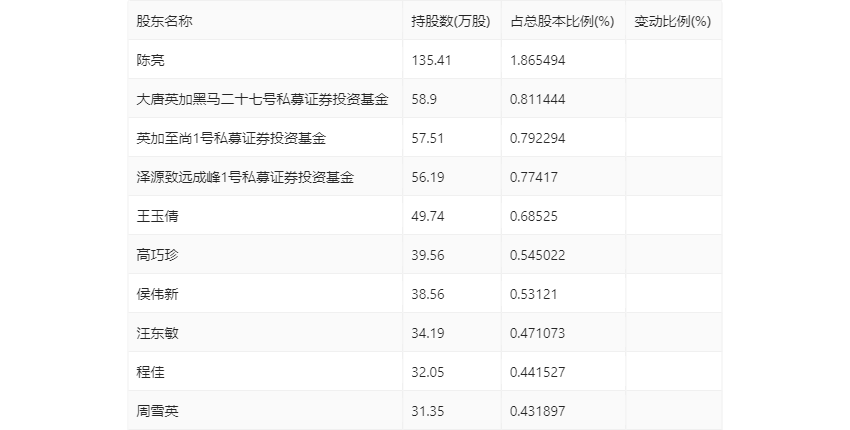
Task: Click the 持股数(万股) column header
Action: (450, 21)
